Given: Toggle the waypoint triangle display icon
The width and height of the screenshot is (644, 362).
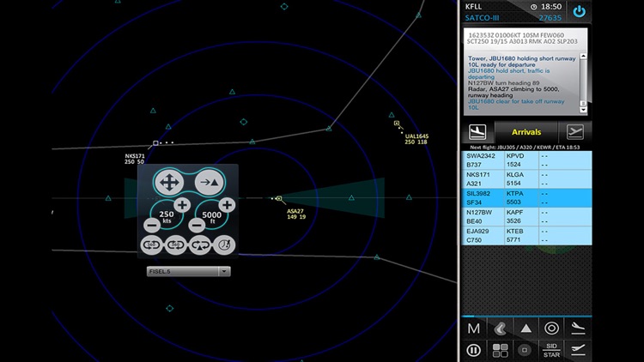Looking at the screenshot, I should (x=526, y=329).
